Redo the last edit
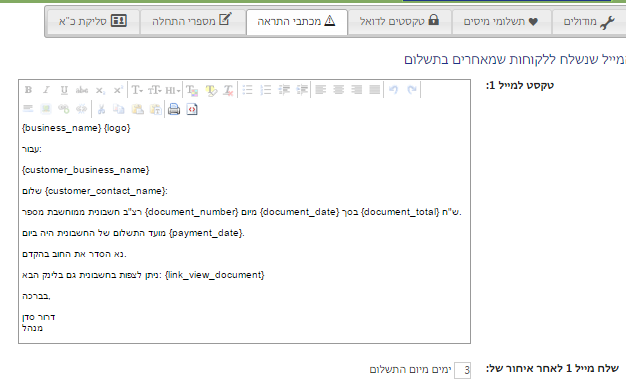626x382 pixels. 412,90
